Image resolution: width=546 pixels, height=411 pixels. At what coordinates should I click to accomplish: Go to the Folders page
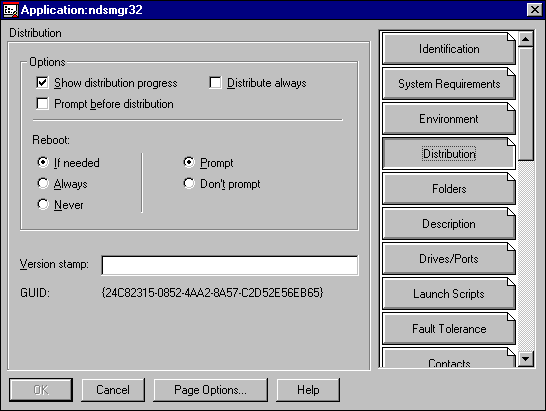449,189
